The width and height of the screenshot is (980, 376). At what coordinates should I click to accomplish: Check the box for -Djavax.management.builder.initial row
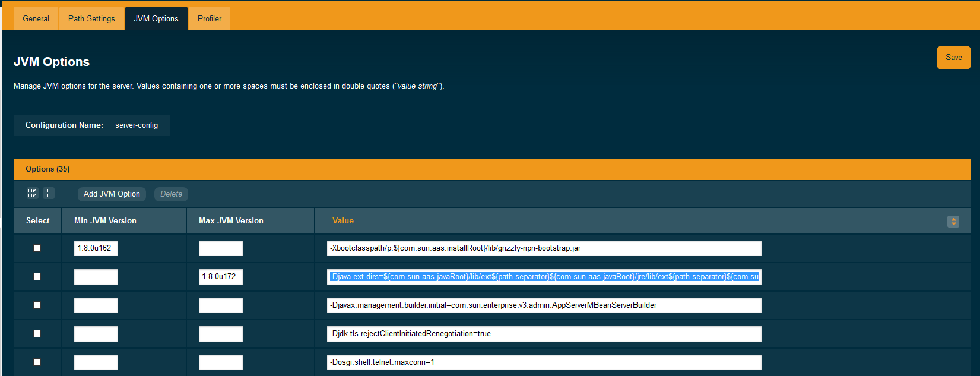[x=37, y=305]
